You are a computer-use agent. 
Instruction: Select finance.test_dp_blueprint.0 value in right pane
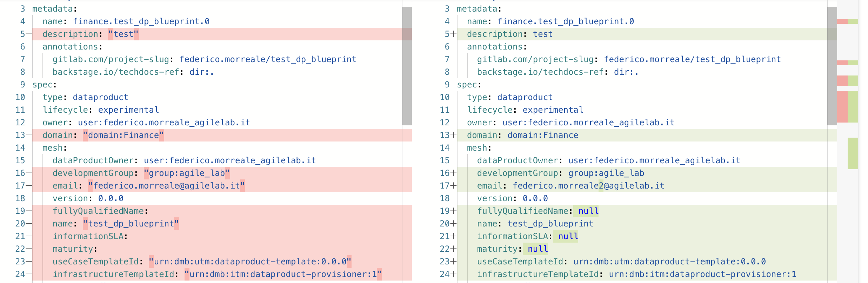tap(566, 21)
